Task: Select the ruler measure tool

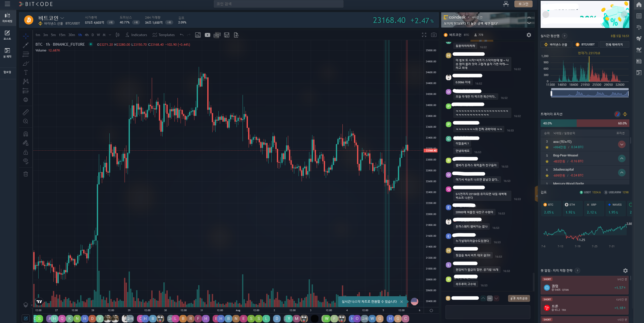Action: [x=26, y=112]
